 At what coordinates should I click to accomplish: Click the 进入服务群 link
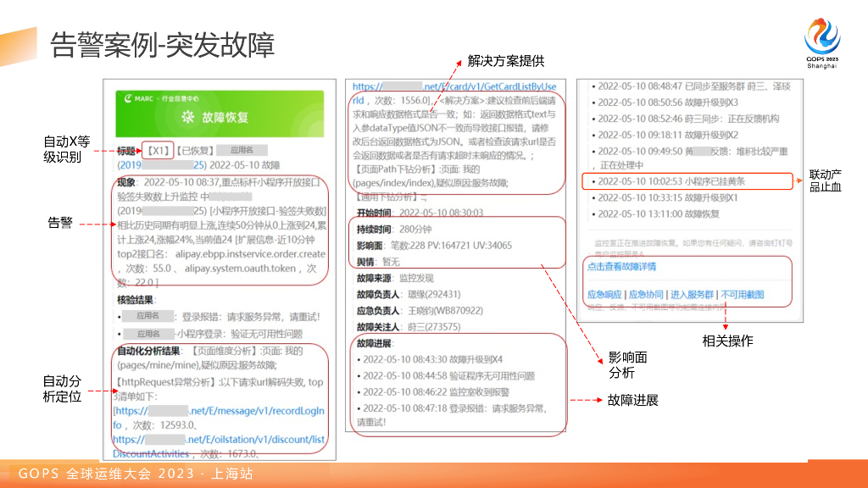pos(692,295)
